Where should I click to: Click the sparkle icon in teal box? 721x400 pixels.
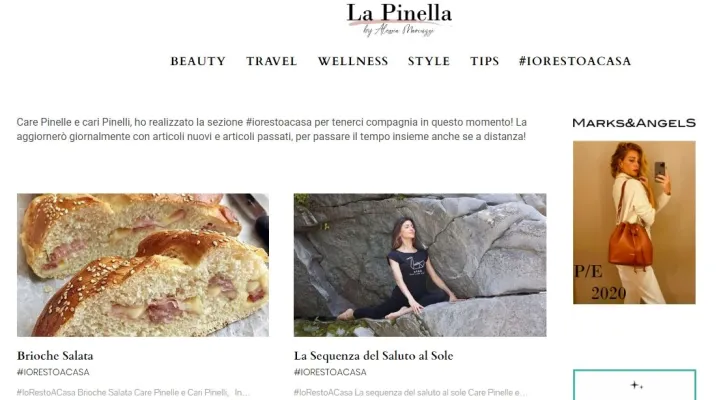point(636,385)
